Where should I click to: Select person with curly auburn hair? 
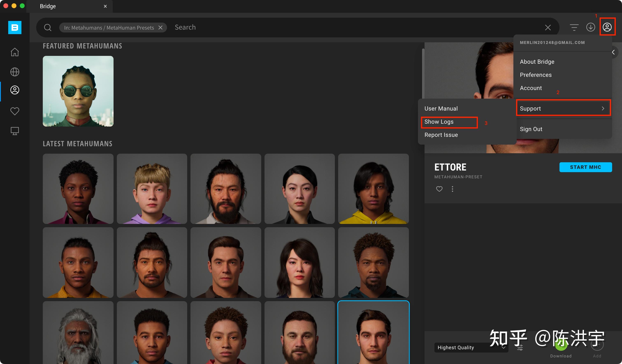pos(226,332)
